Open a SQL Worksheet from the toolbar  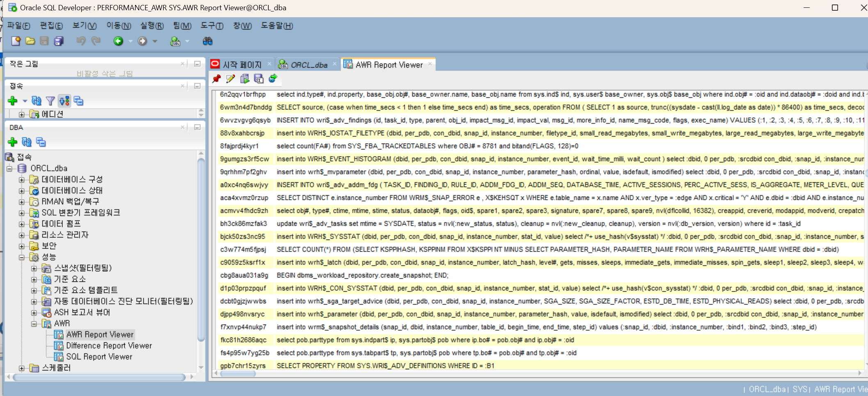pos(175,41)
